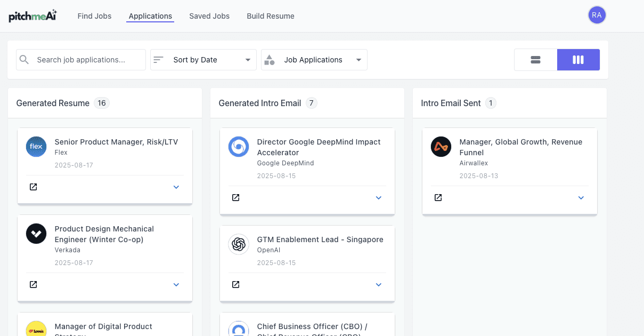Click the Google DeepMind logo icon
This screenshot has width=644, height=336.
(x=238, y=147)
